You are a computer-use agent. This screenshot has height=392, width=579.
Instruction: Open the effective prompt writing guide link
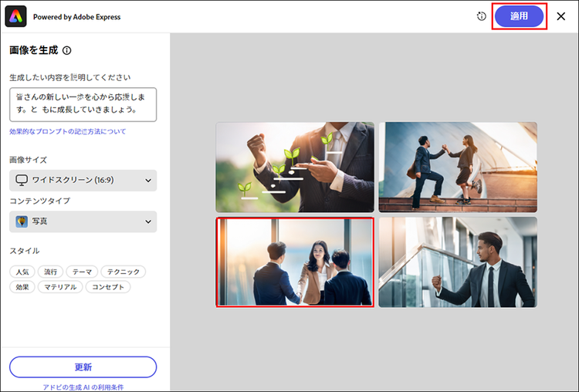[68, 132]
